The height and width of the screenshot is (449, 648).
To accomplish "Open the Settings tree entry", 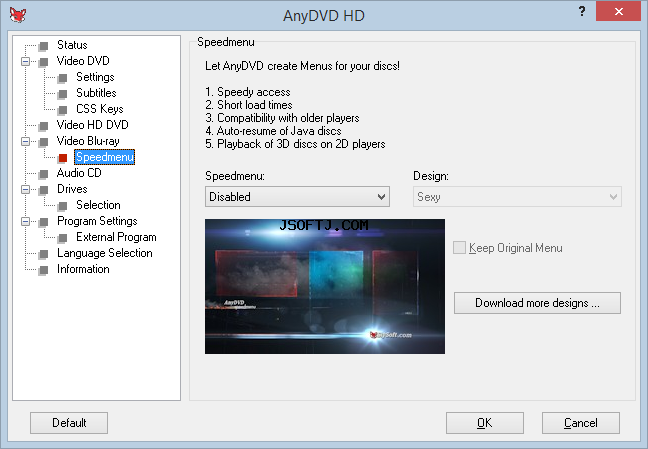I will (x=95, y=77).
